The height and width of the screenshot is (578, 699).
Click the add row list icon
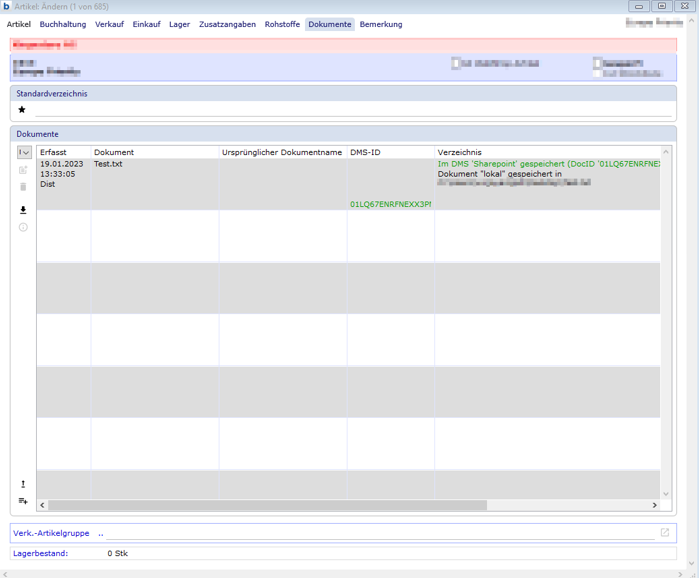click(23, 501)
